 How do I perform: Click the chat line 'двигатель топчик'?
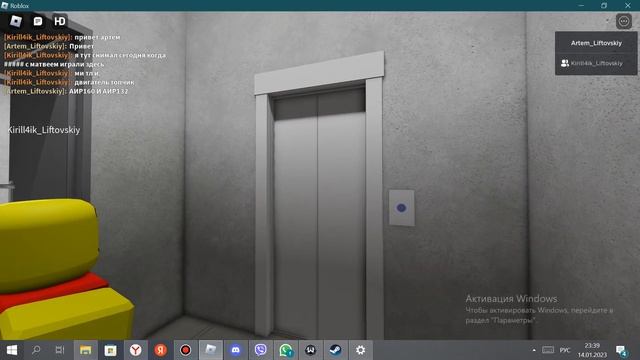104,82
